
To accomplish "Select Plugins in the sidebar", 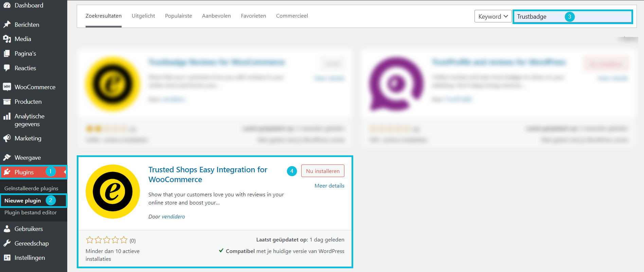I will click(34, 172).
